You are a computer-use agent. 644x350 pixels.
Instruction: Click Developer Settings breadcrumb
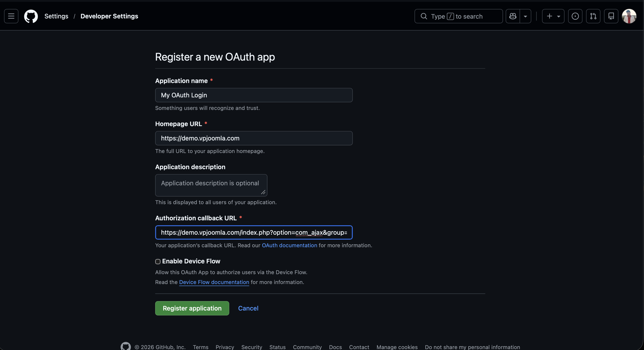click(x=109, y=16)
